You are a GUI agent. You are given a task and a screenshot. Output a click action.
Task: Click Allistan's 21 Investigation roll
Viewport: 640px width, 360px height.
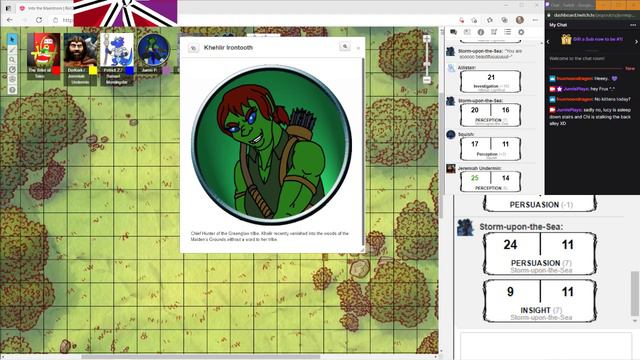pos(491,81)
